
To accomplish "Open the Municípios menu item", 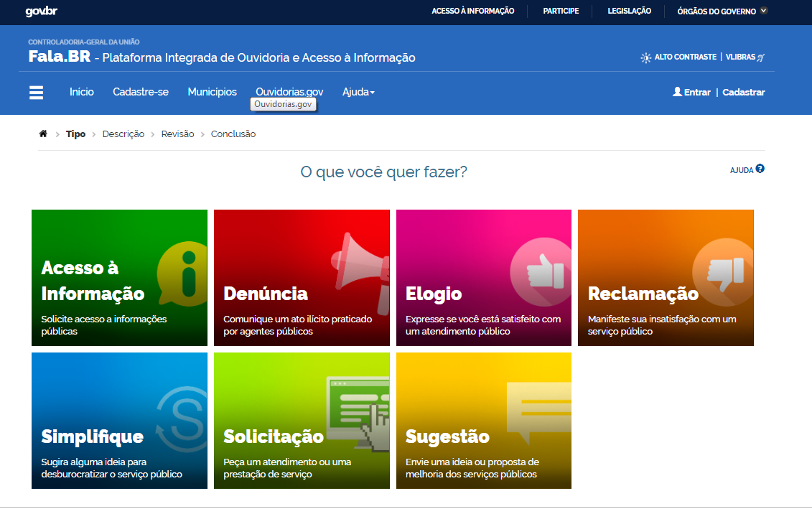I will (213, 92).
